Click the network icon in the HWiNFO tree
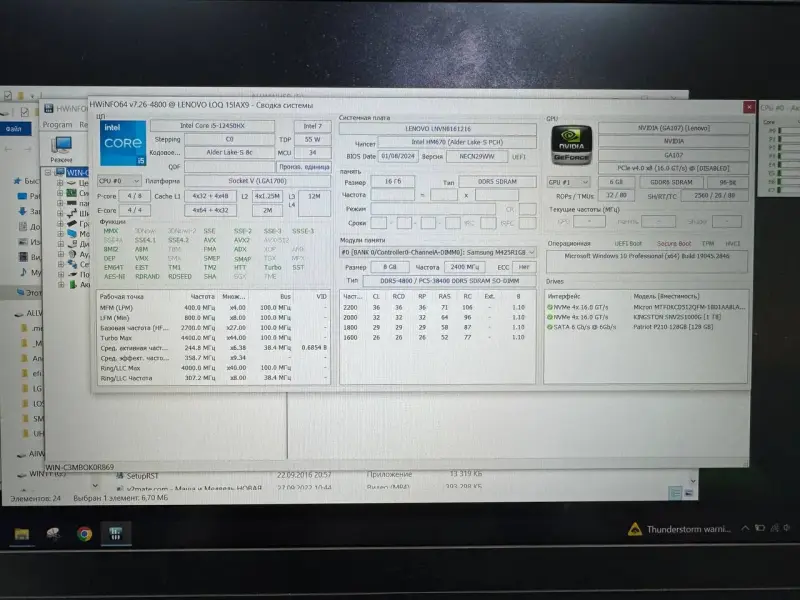 [x=71, y=264]
